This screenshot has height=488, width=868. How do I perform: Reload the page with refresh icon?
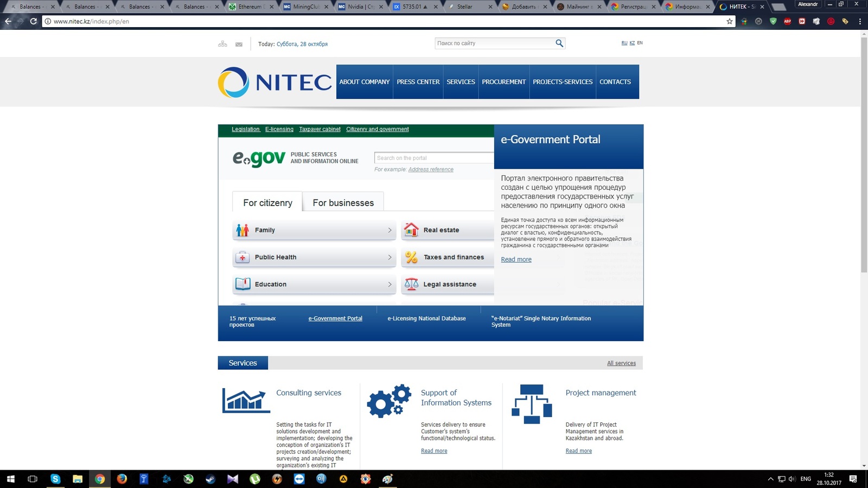click(34, 22)
